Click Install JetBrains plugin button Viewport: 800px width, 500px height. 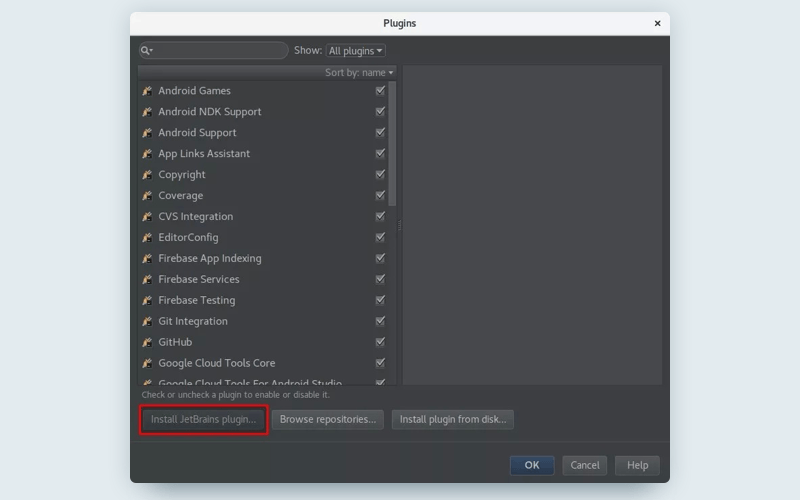click(204, 419)
